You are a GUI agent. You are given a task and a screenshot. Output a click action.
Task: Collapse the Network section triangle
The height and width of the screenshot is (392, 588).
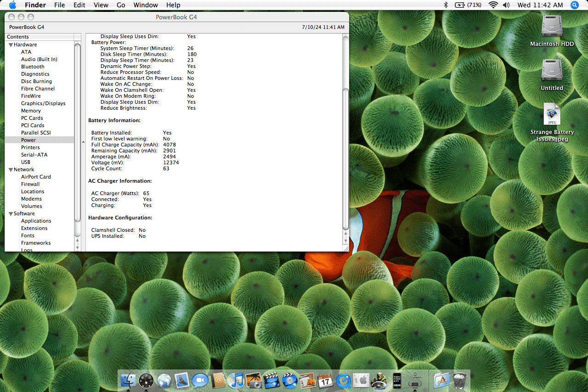coord(10,169)
